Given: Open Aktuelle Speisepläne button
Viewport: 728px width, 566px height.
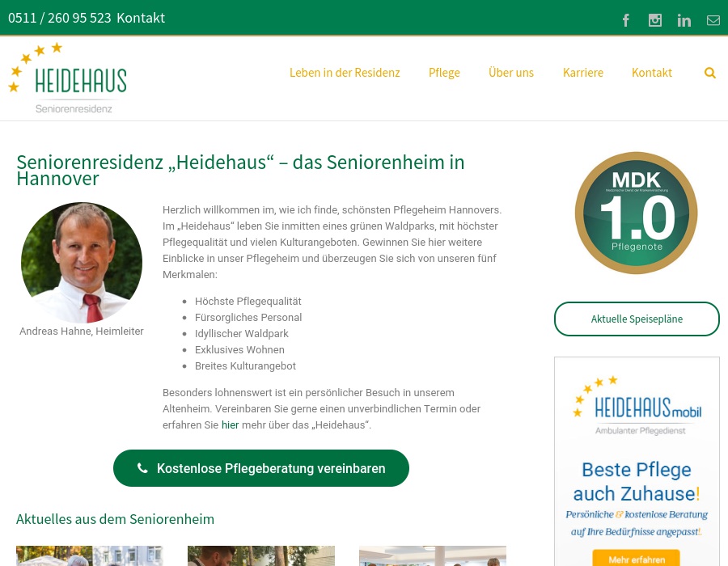Looking at the screenshot, I should 637,319.
